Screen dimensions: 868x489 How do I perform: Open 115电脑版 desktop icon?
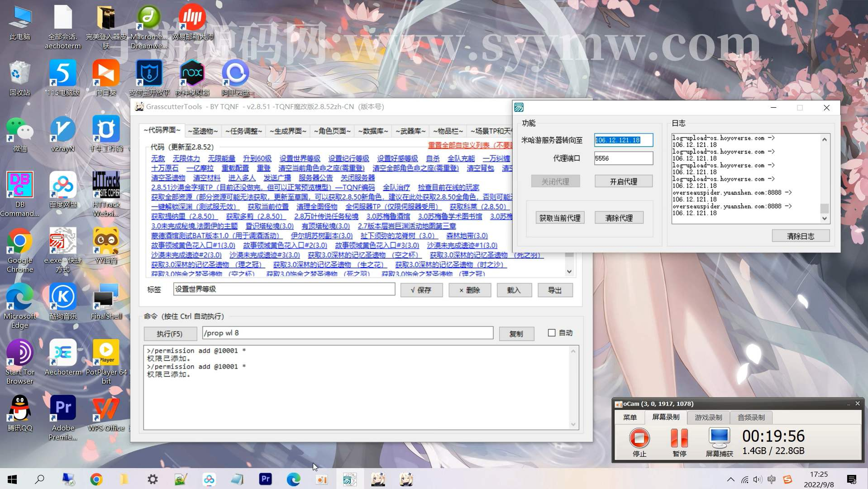coord(63,78)
